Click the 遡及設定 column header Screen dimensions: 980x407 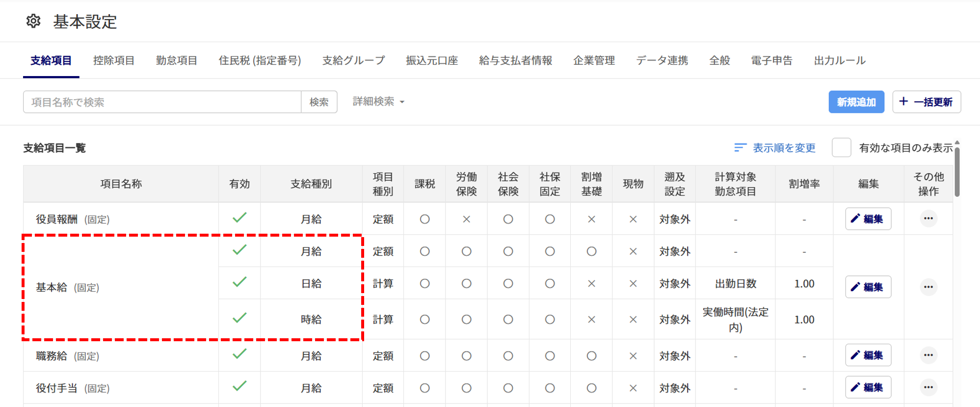coord(674,184)
